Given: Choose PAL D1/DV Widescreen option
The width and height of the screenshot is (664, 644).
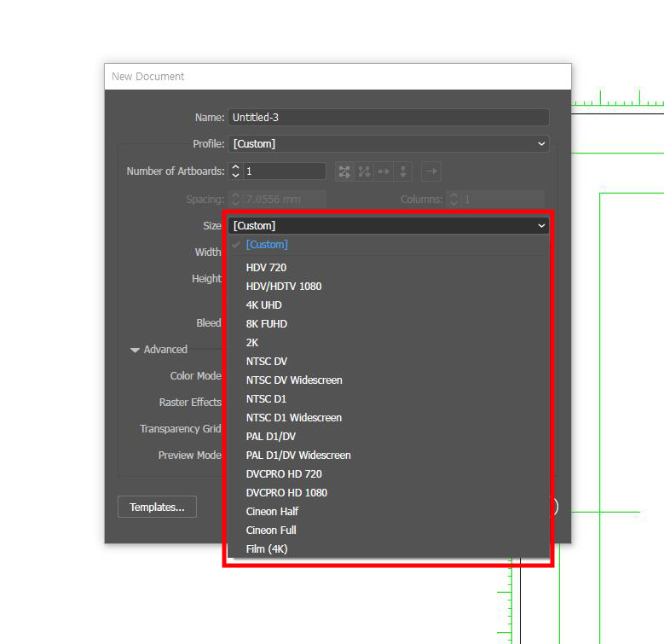Looking at the screenshot, I should click(389, 455).
